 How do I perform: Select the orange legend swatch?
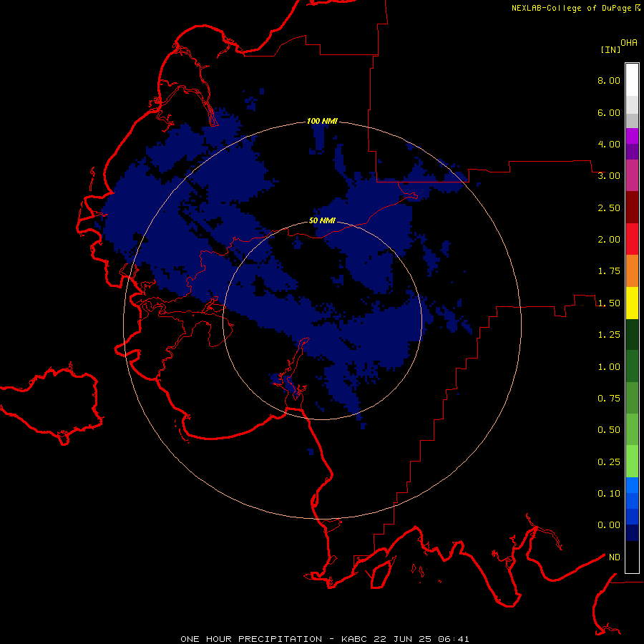[x=632, y=271]
